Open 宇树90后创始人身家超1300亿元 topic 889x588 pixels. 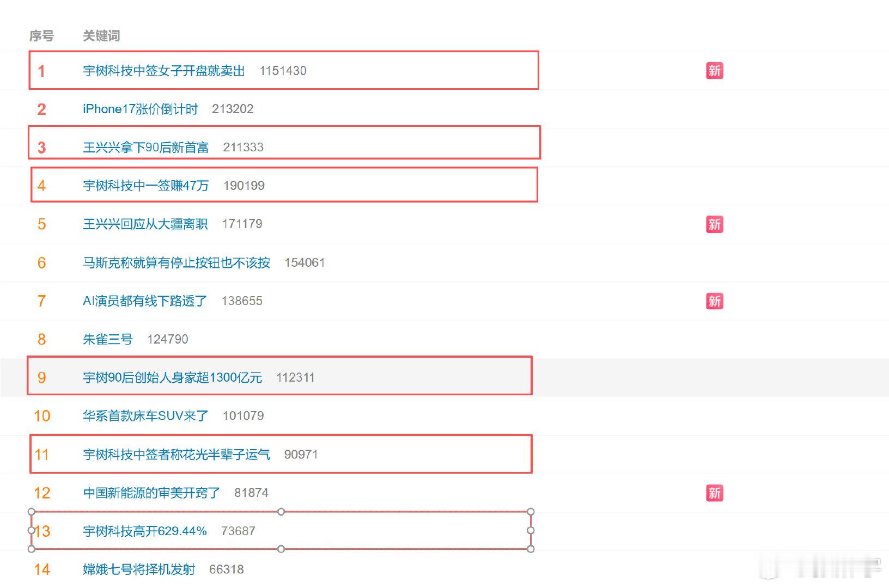173,378
